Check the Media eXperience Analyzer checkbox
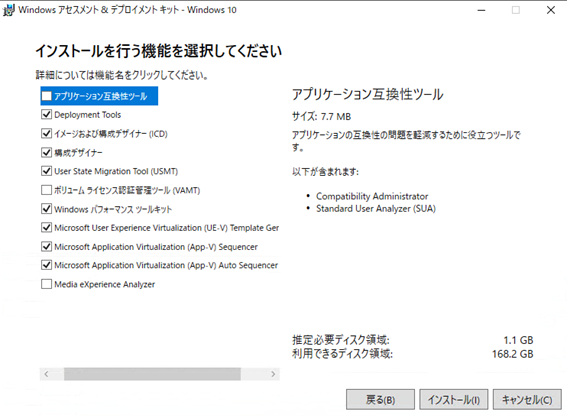 pos(47,284)
